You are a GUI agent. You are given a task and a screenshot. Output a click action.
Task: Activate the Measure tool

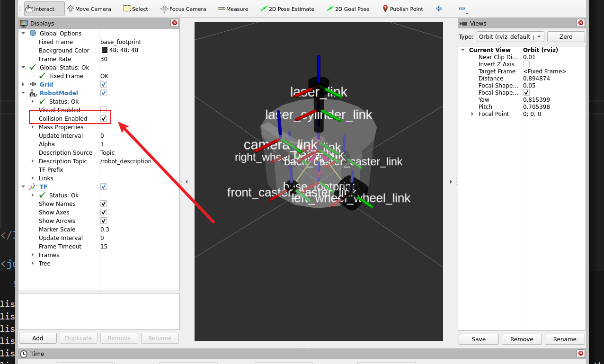[x=233, y=9]
